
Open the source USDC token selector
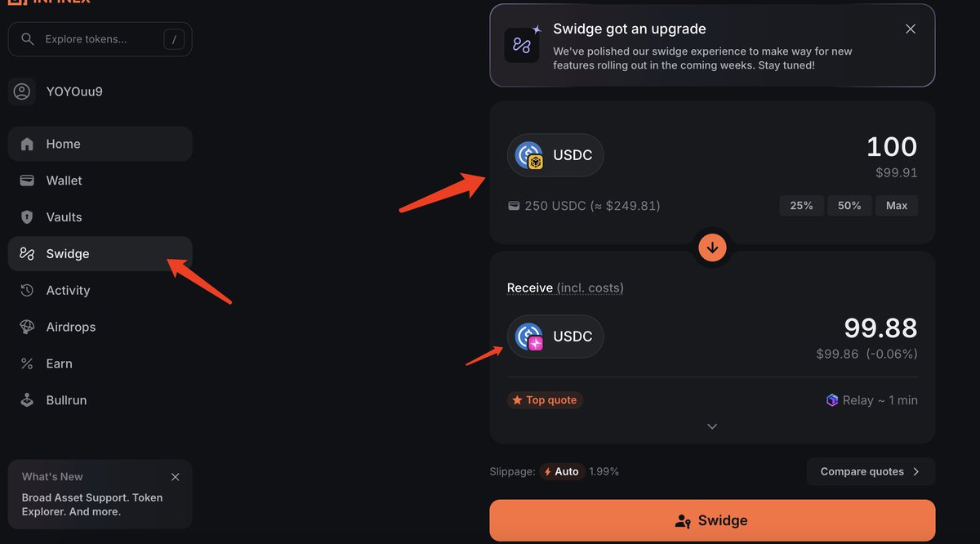[555, 155]
